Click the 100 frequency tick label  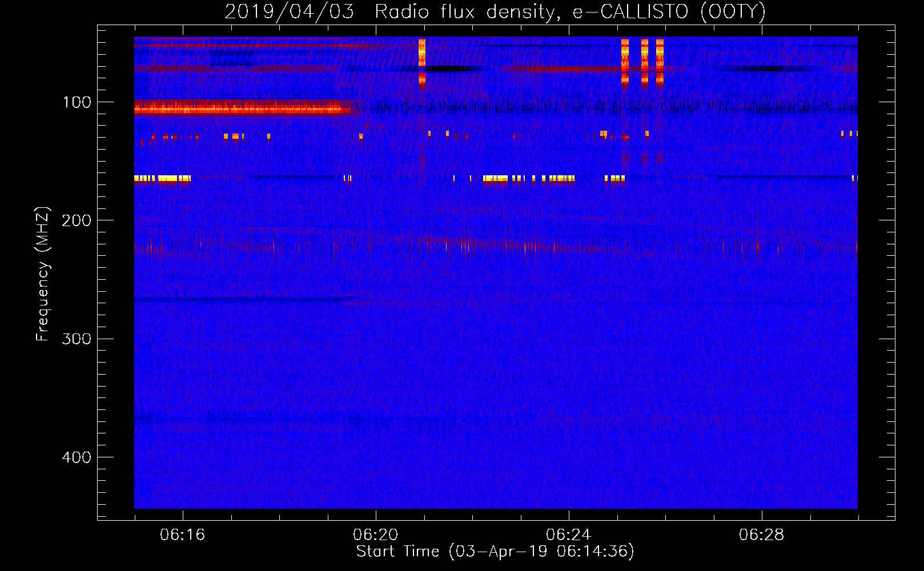[77, 102]
